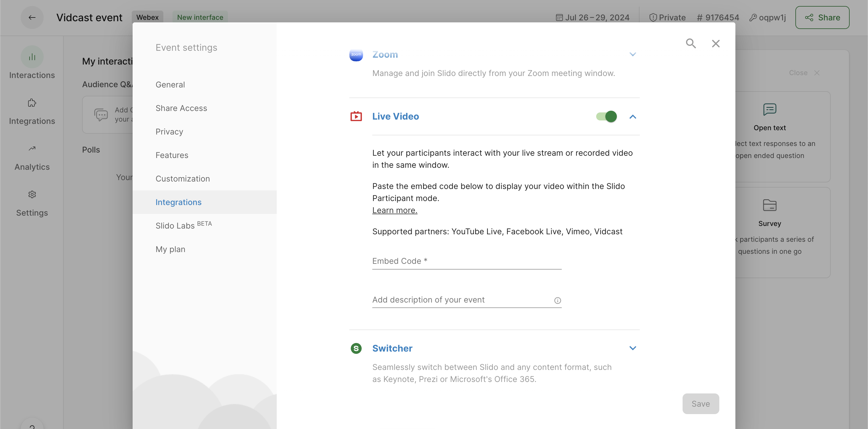Click the Save button
Screen dimensions: 868x429
pyautogui.click(x=701, y=404)
